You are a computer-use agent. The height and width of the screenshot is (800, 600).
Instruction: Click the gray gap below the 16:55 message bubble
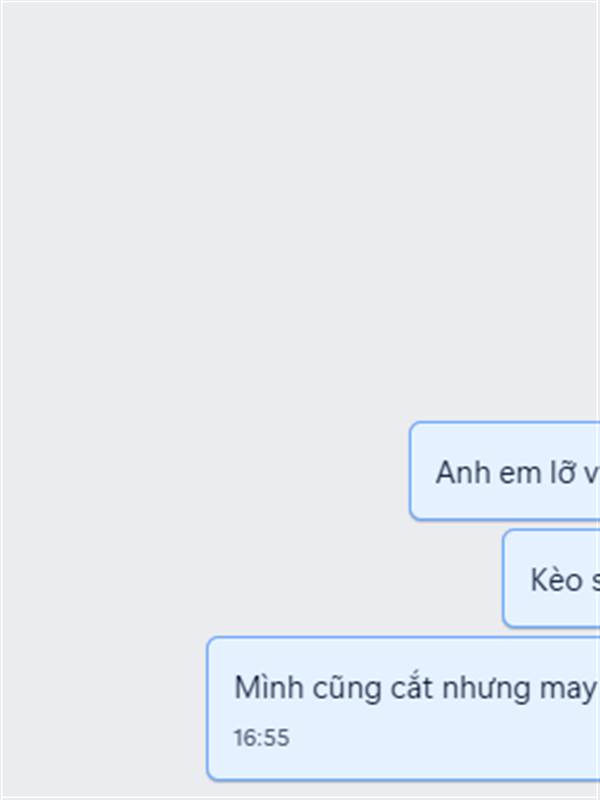pos(300,789)
